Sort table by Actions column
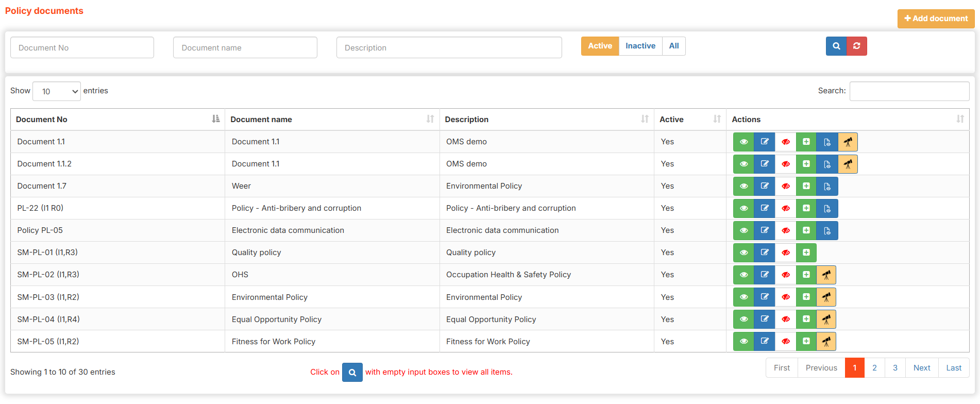 tap(848, 119)
